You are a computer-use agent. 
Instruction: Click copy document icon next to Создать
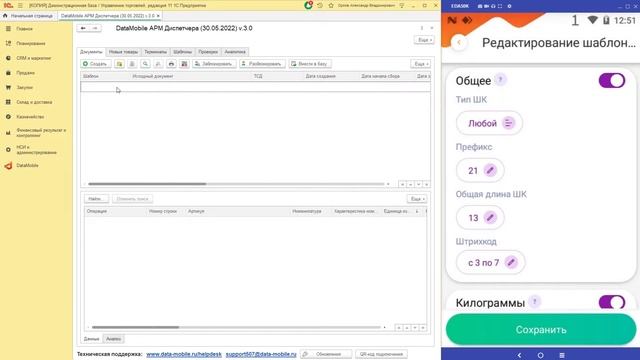tap(119, 64)
